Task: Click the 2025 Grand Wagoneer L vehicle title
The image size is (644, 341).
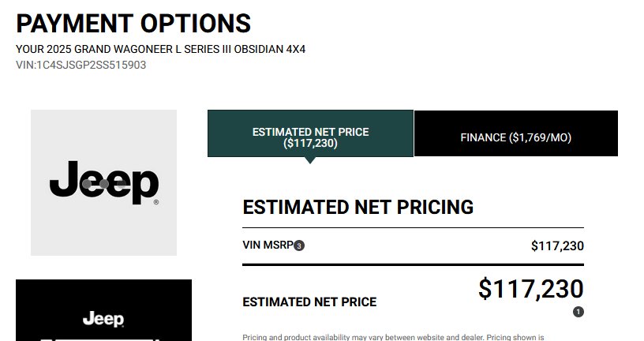Action: (x=160, y=49)
